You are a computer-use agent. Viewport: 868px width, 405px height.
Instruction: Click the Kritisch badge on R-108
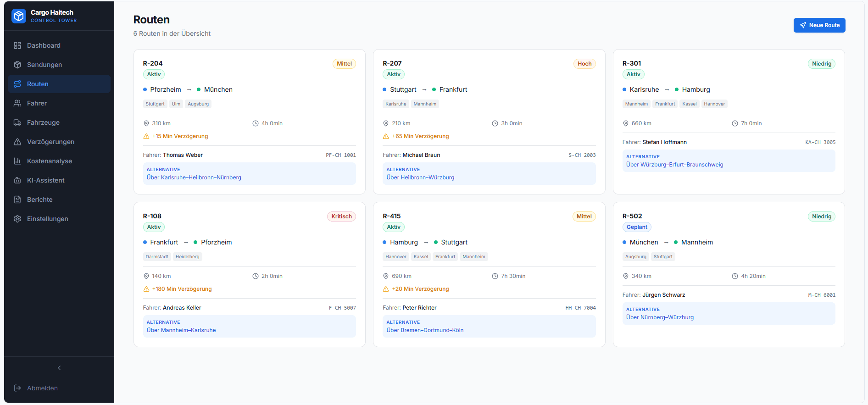[x=341, y=216]
